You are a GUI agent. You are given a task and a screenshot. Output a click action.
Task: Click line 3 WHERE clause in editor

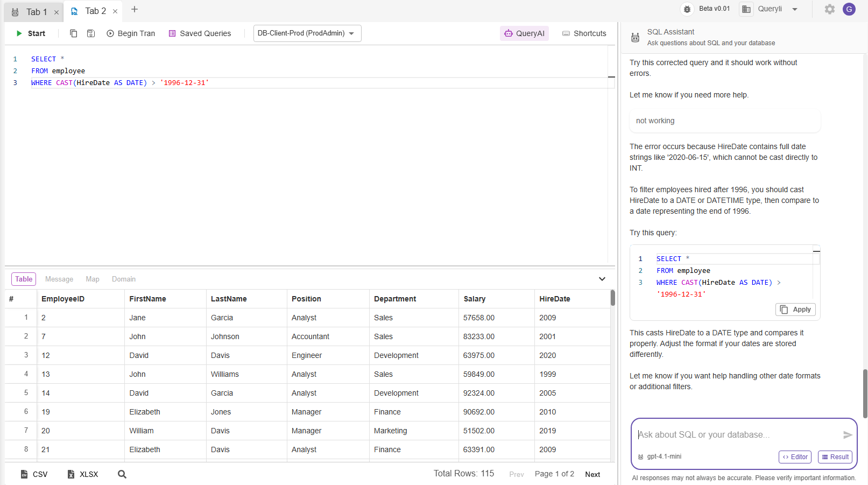point(120,83)
